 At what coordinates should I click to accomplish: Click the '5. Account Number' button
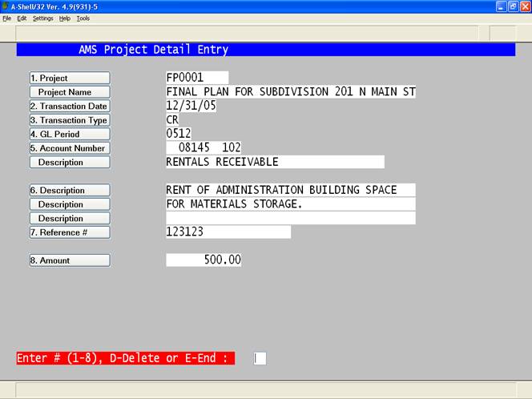(x=70, y=148)
